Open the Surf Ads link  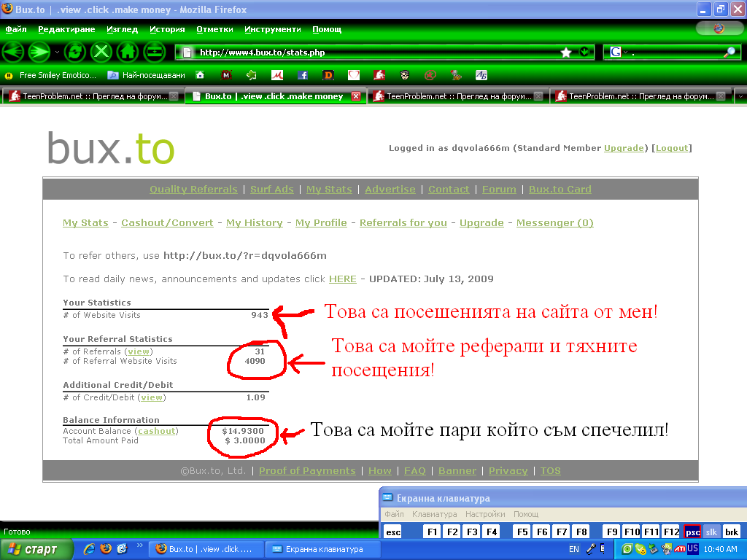point(272,189)
